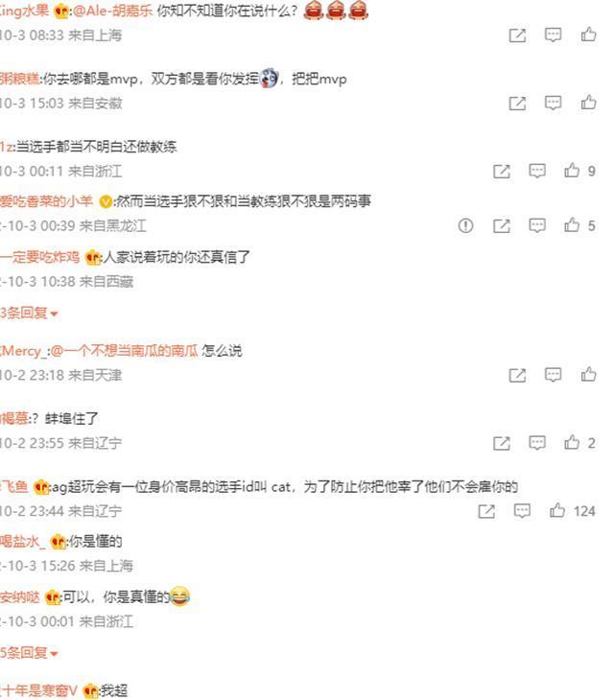Repost the 10-2 23:44 comment from 辽宁

pyautogui.click(x=486, y=511)
